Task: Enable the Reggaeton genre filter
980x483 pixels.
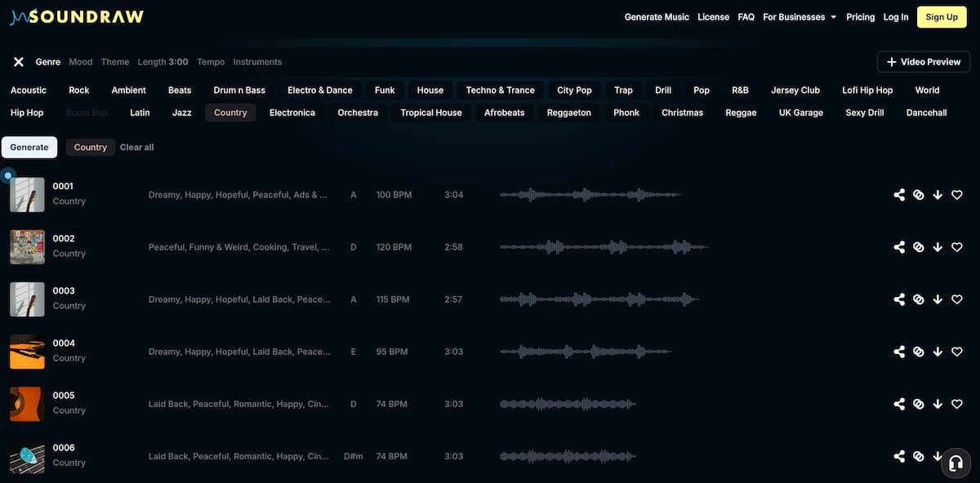Action: click(x=569, y=113)
